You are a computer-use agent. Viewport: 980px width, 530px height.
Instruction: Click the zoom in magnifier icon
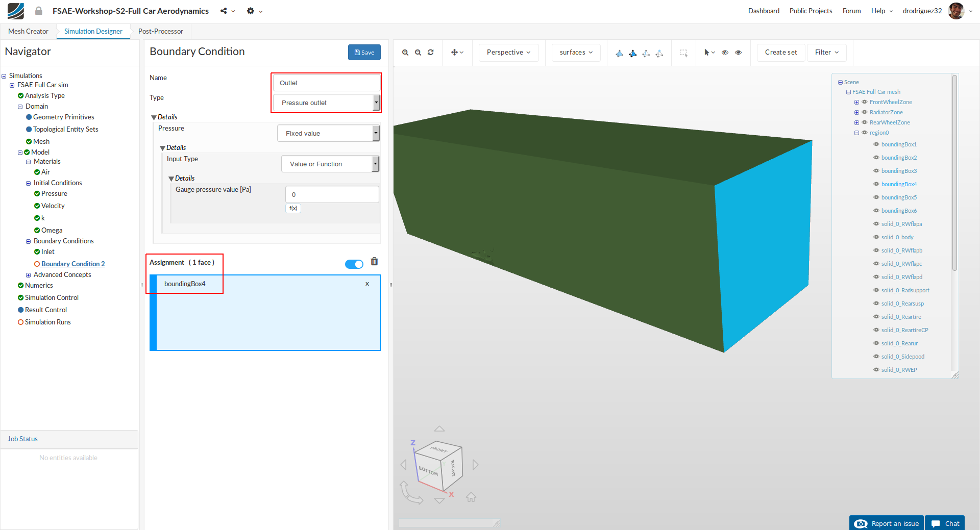coord(405,53)
